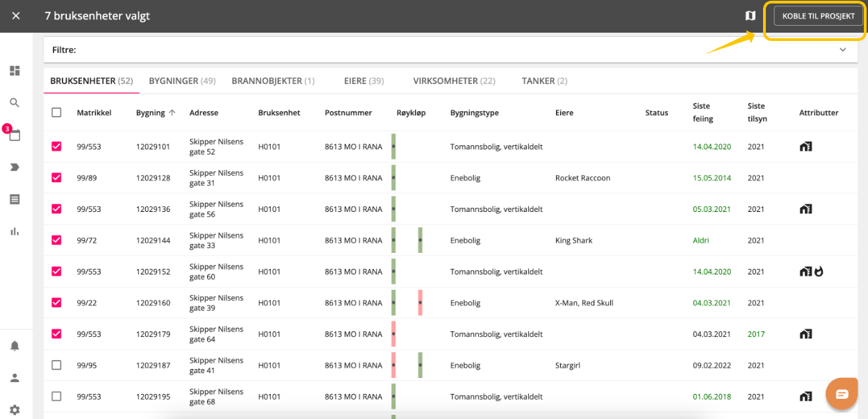Click the search icon in sidebar
The height and width of the screenshot is (419, 868).
pos(15,103)
